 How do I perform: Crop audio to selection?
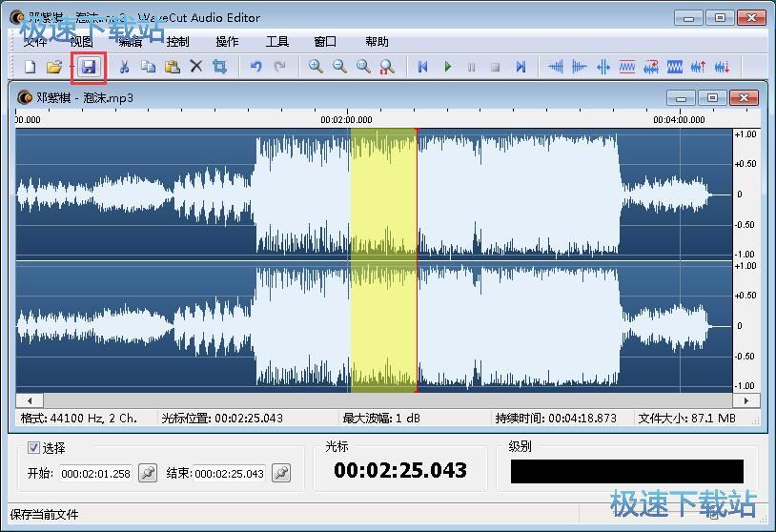219,67
